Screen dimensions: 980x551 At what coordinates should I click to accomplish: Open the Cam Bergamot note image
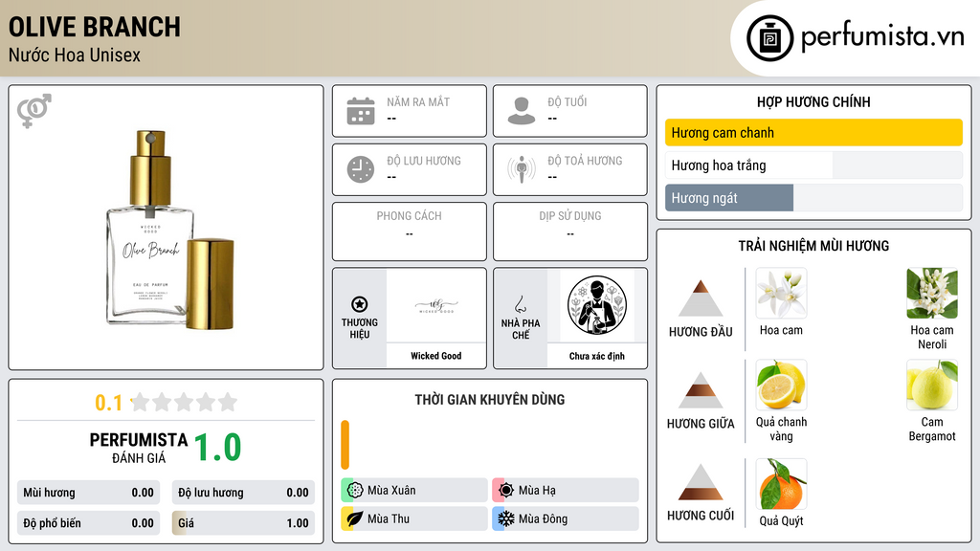tap(932, 385)
